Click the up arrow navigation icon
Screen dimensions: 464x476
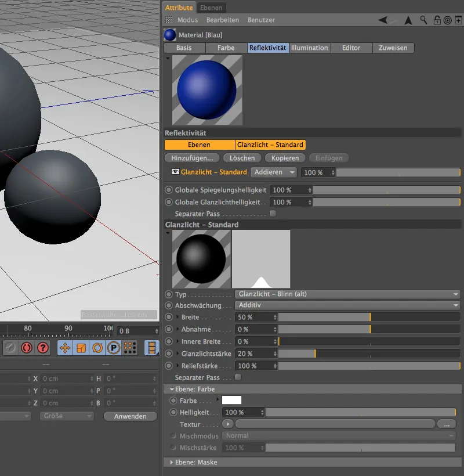tap(408, 20)
